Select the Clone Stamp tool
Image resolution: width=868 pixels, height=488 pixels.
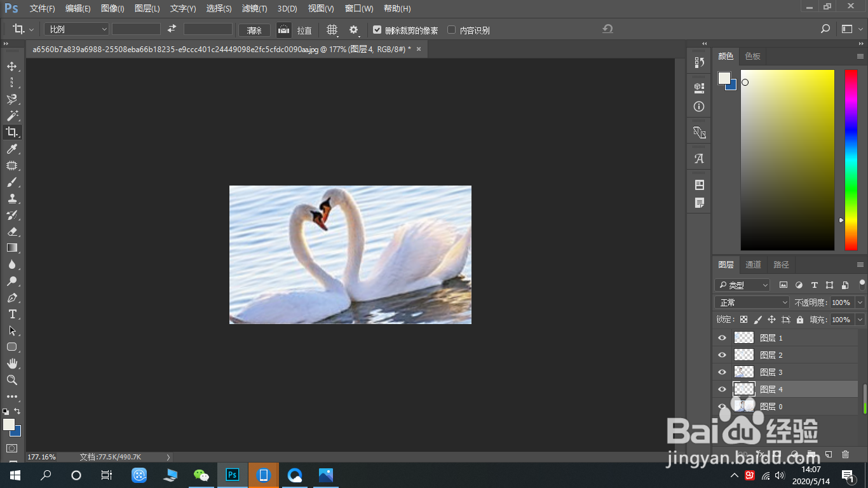coord(11,198)
